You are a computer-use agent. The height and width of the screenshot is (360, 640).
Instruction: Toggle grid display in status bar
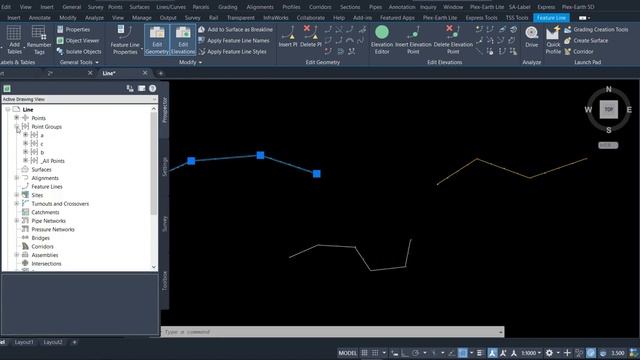(364, 353)
